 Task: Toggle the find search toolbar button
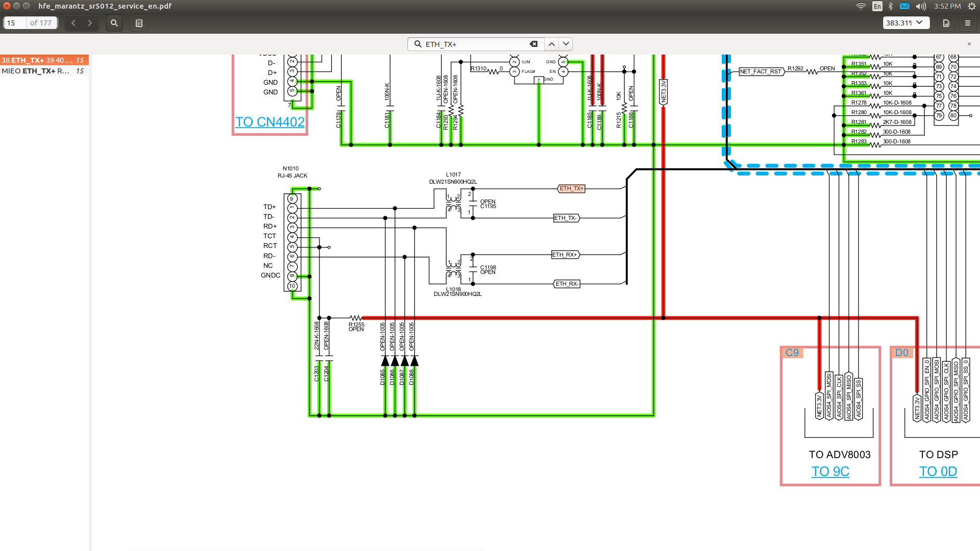(114, 23)
